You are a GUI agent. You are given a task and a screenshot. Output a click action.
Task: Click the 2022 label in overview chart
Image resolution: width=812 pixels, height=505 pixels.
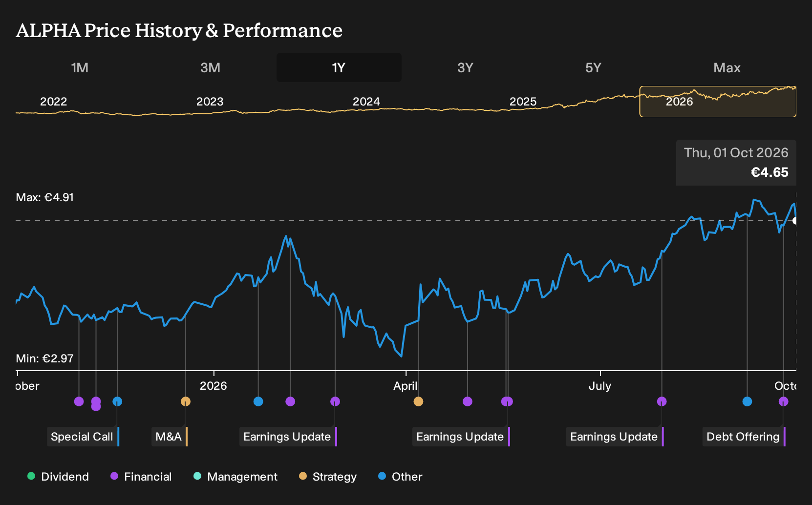pos(53,102)
